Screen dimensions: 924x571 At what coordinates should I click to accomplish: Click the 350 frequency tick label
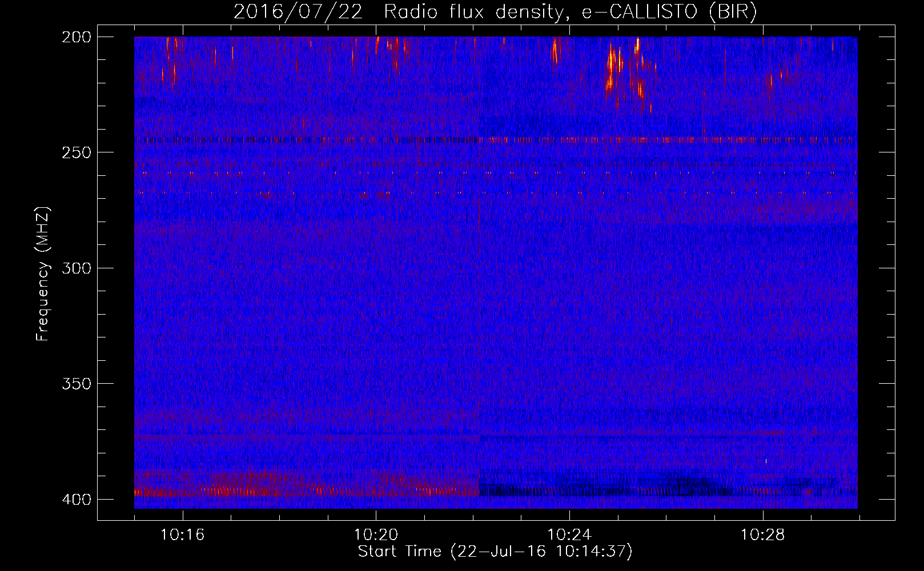pyautogui.click(x=77, y=384)
